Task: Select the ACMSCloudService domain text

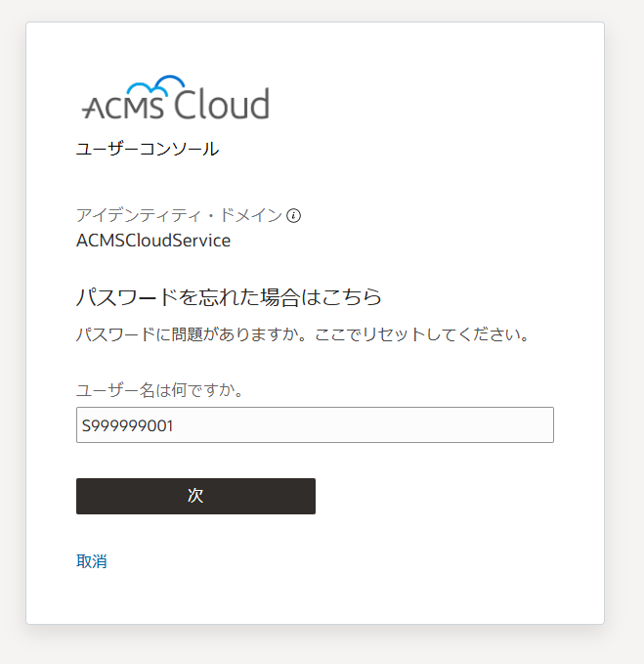Action: click(153, 241)
